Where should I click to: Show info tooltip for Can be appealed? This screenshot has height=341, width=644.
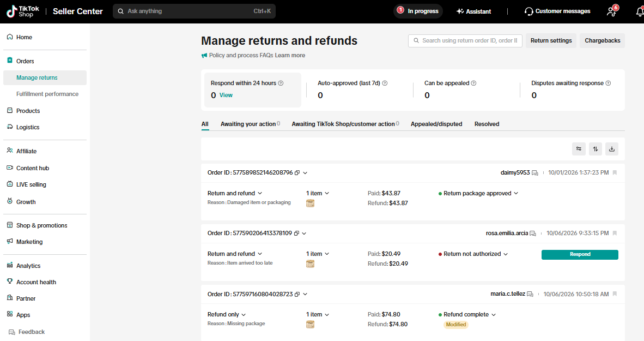(473, 83)
